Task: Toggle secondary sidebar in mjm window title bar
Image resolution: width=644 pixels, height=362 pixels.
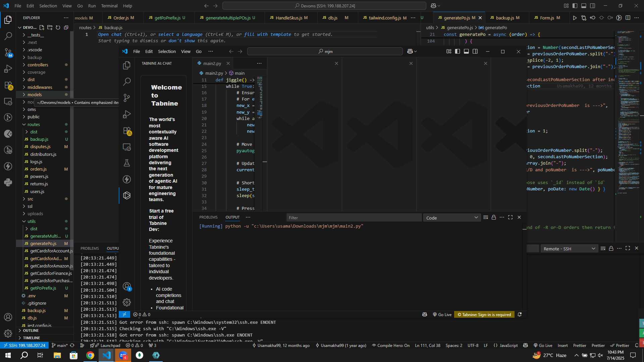Action: (x=475, y=51)
